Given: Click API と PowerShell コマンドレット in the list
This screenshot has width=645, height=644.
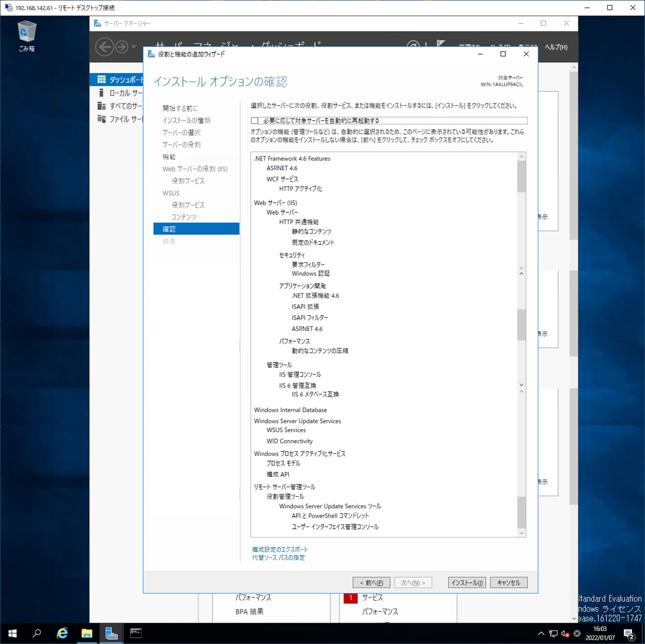Looking at the screenshot, I should [x=330, y=516].
